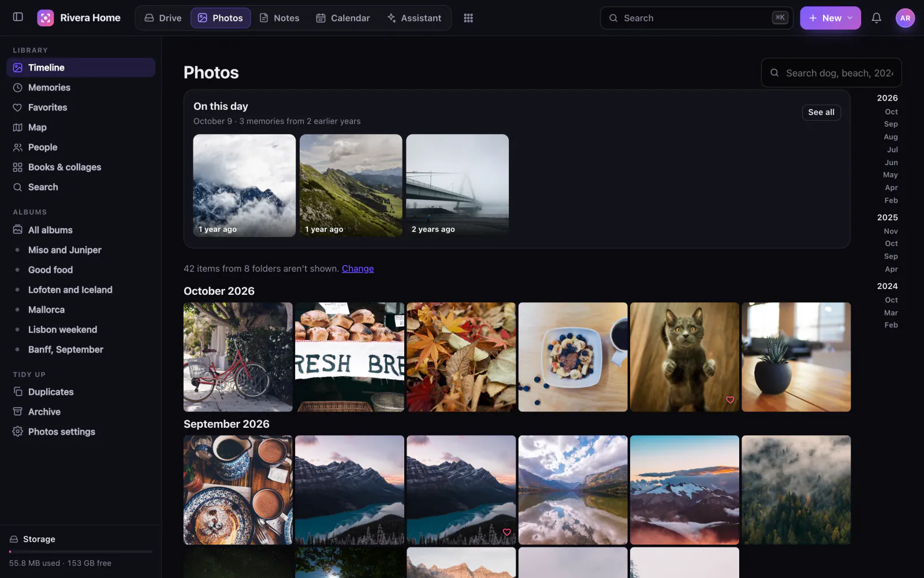Viewport: 924px width, 578px height.
Task: Open the foggy bridge memory from 2 years ago
Action: (457, 186)
